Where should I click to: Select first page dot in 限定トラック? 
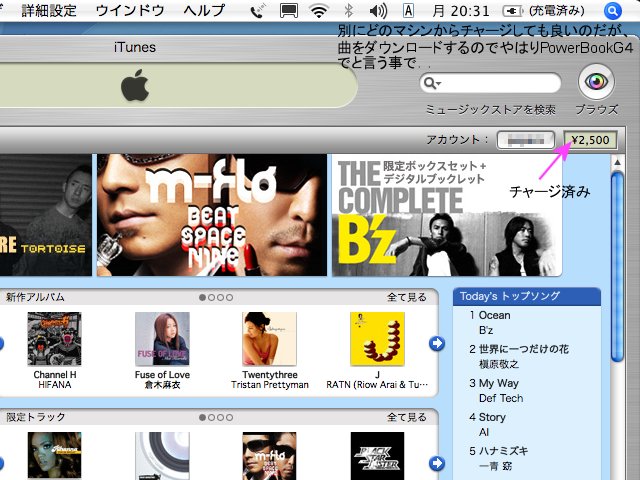[x=202, y=418]
